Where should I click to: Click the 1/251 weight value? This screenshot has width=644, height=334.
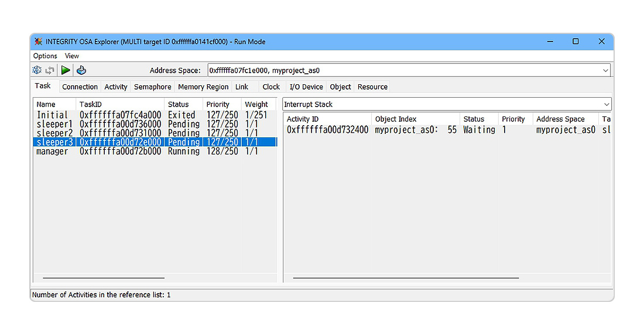tap(256, 115)
